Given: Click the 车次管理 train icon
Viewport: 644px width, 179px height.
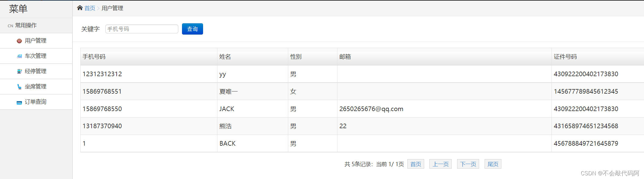Looking at the screenshot, I should click(19, 56).
